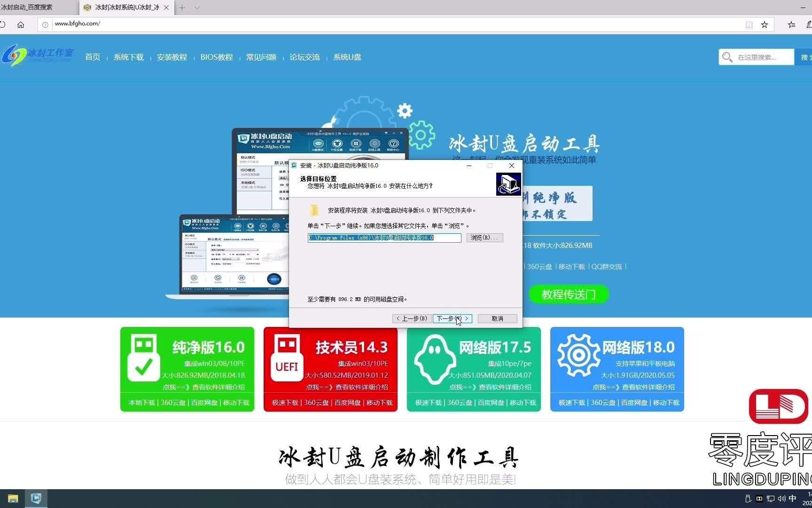
Task: Click the 下一步(N) button in the installer
Action: pos(452,318)
